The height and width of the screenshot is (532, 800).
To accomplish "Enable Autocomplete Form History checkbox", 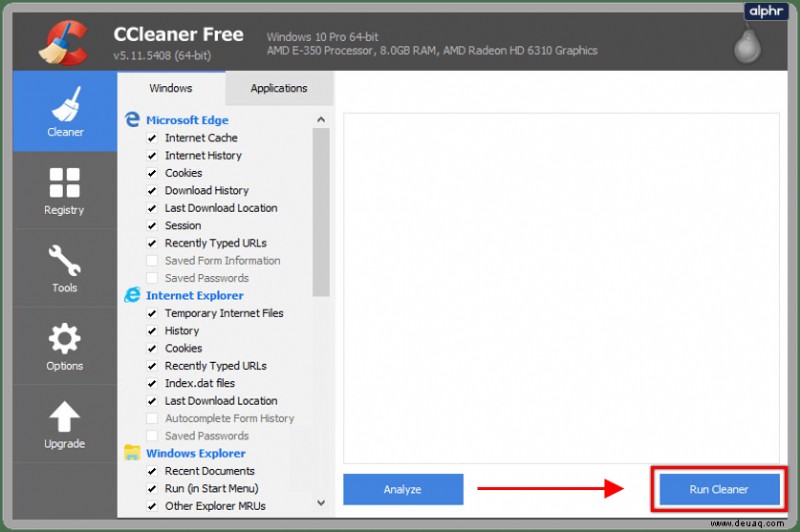I will pos(152,418).
